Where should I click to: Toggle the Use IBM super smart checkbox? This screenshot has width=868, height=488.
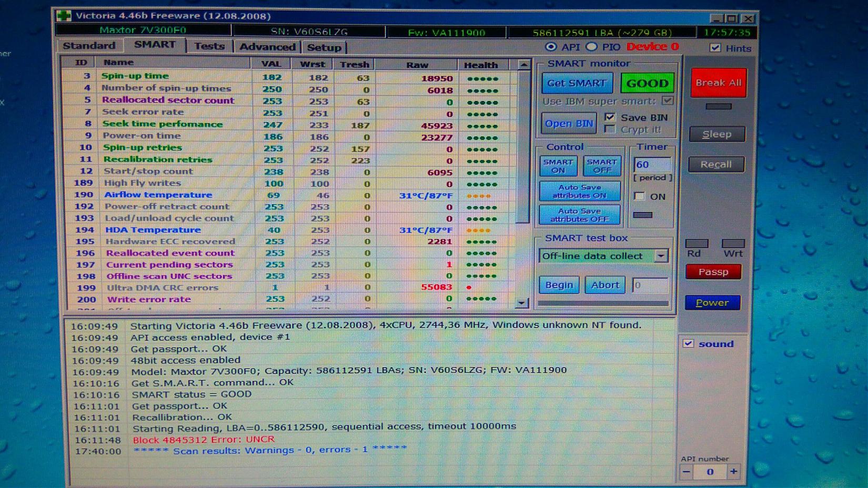(668, 100)
